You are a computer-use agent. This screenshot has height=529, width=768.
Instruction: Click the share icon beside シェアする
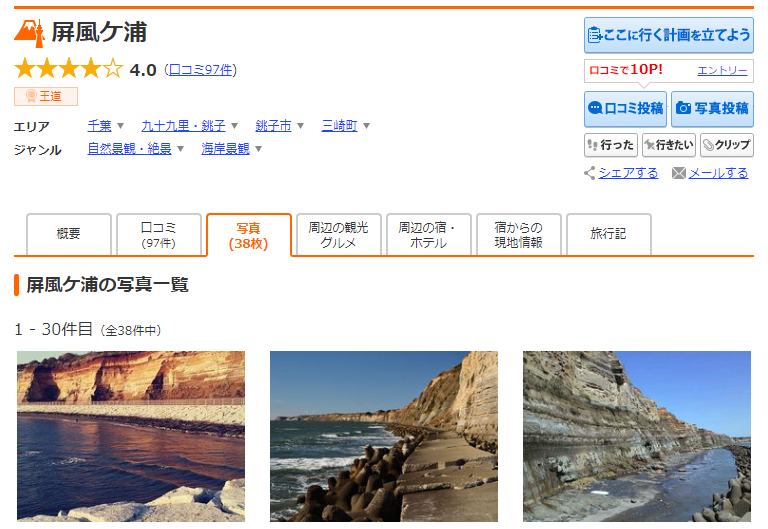(590, 173)
